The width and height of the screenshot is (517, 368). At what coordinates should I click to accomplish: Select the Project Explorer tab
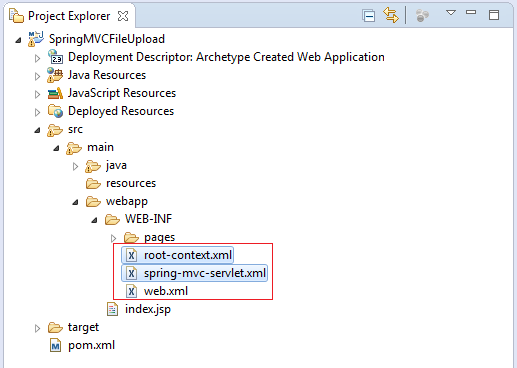69,16
